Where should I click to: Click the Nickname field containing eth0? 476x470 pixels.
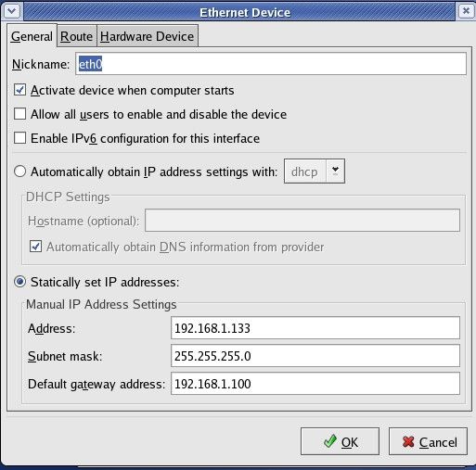click(x=271, y=64)
